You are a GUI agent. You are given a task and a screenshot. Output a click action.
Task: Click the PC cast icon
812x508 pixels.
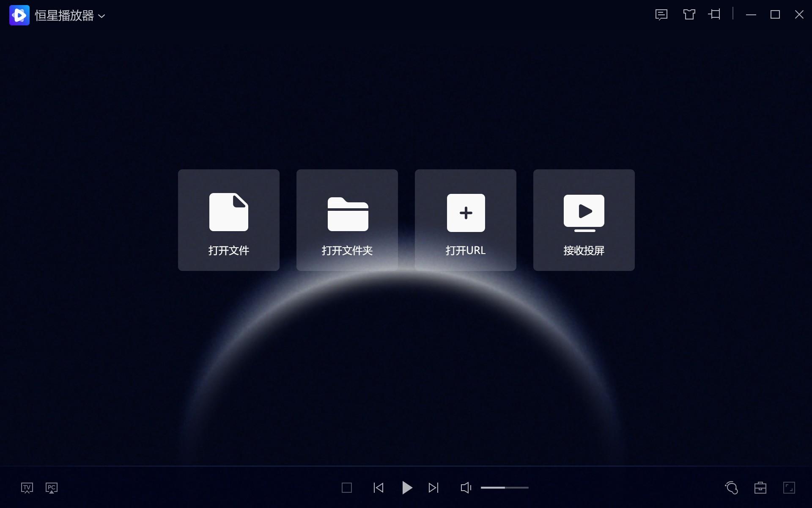(x=52, y=488)
